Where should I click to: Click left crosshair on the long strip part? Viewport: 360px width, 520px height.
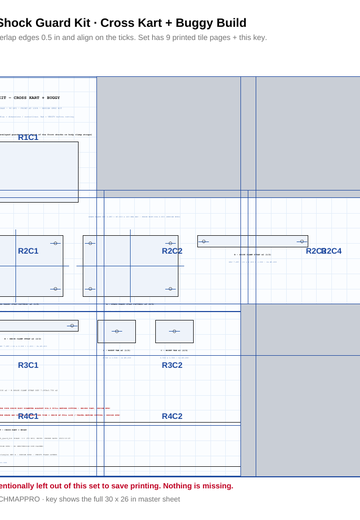tap(203, 241)
